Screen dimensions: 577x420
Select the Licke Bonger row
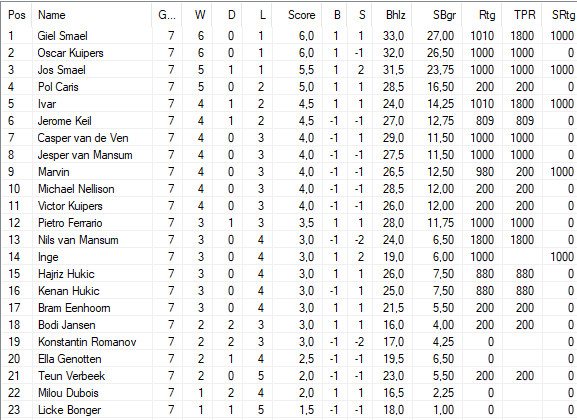coord(289,410)
